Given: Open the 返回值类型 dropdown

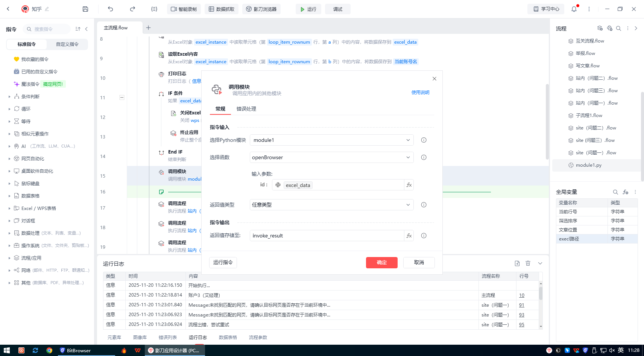Looking at the screenshot, I should [331, 205].
